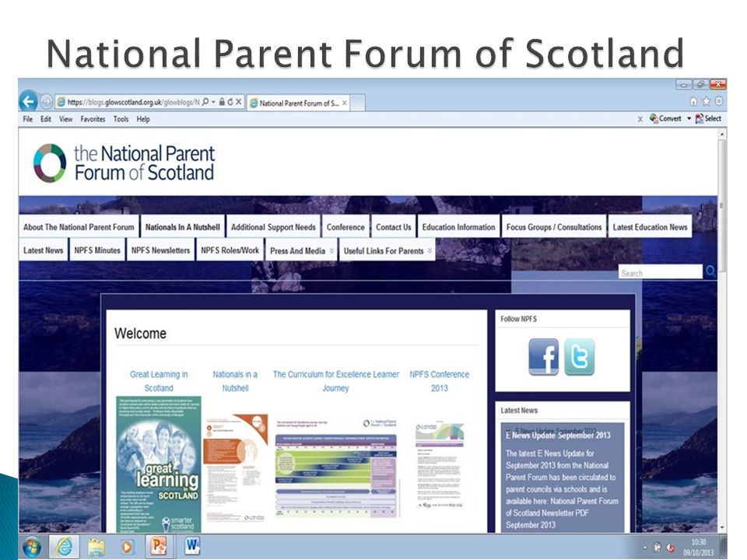747x560 pixels.
Task: Open Latest News nav item
Action: click(x=43, y=250)
